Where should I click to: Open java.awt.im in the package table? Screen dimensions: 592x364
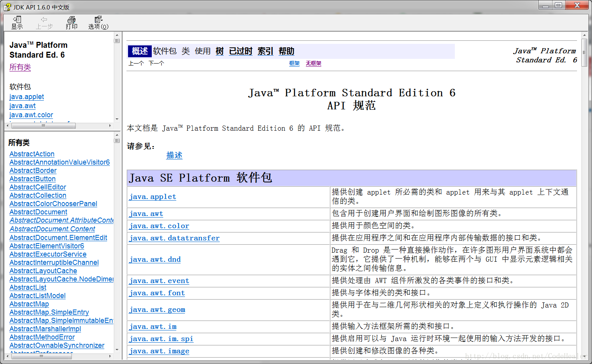click(x=153, y=326)
